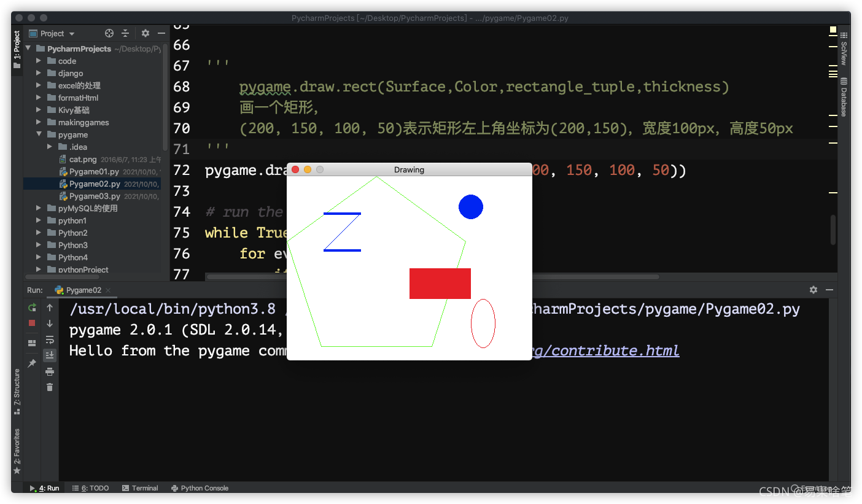Toggle scroll to end in Run console
The image size is (862, 504).
coord(50,354)
